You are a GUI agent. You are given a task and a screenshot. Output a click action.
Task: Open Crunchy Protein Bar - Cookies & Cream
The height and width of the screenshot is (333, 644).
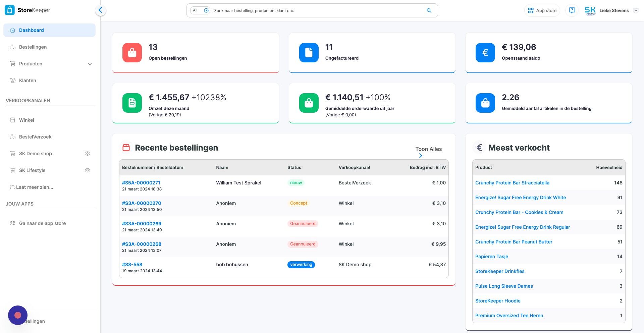click(519, 212)
